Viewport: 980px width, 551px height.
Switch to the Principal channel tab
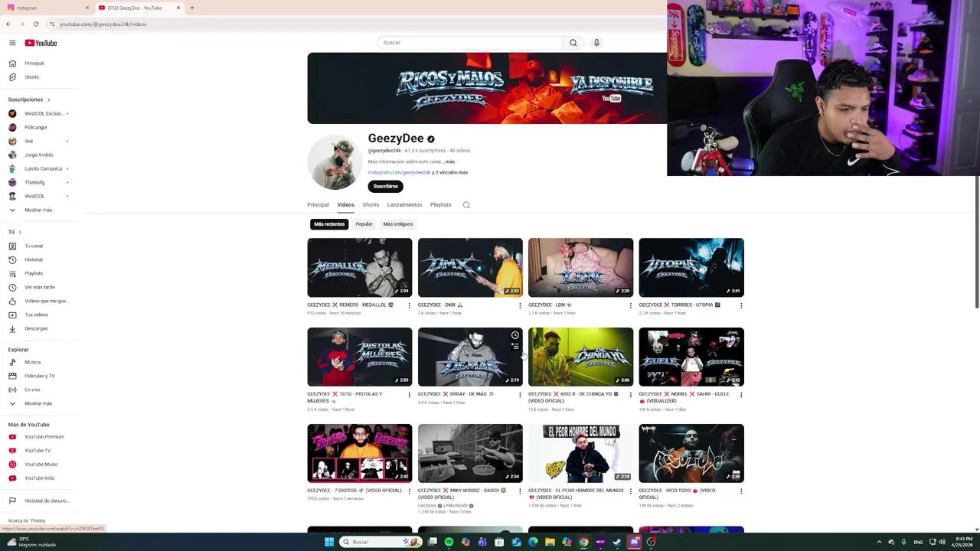(x=318, y=205)
